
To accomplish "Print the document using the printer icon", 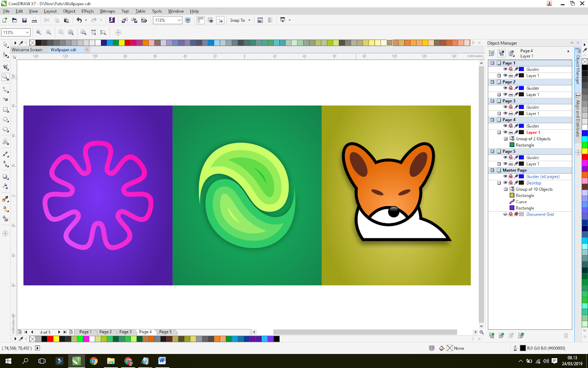I will click(x=34, y=20).
